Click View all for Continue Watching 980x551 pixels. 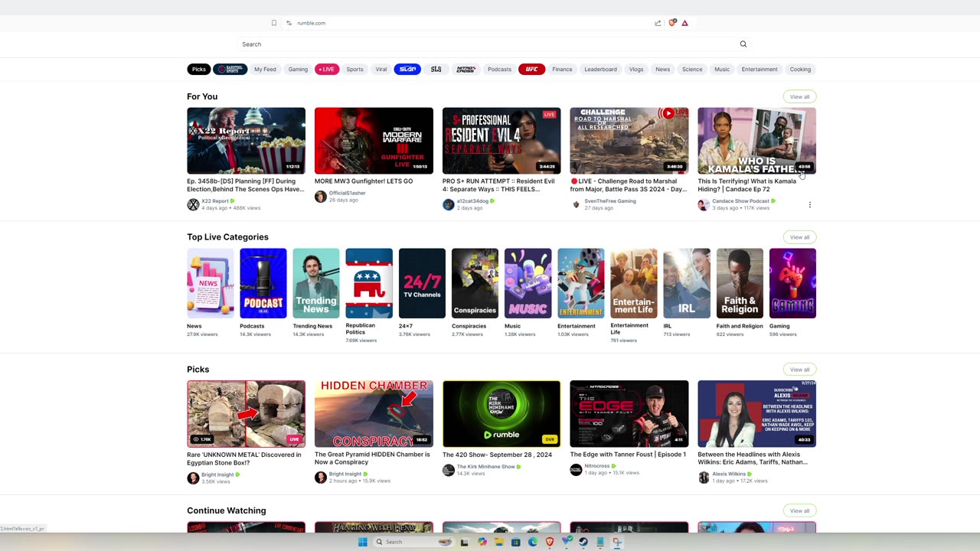point(799,510)
